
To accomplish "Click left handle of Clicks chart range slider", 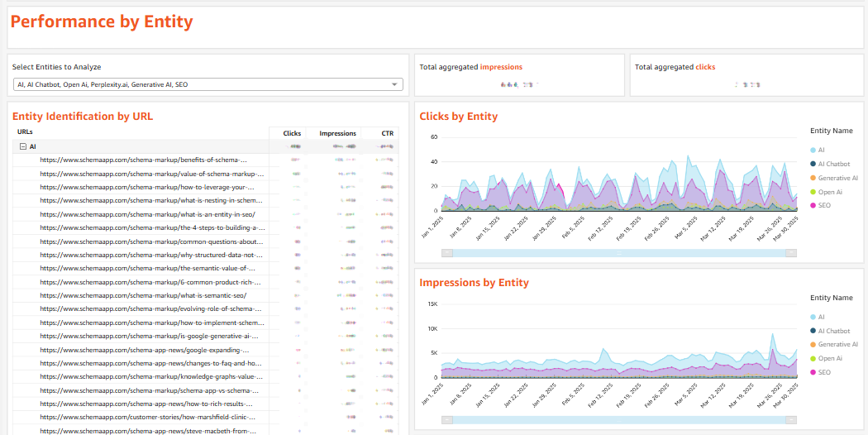I will (x=447, y=253).
